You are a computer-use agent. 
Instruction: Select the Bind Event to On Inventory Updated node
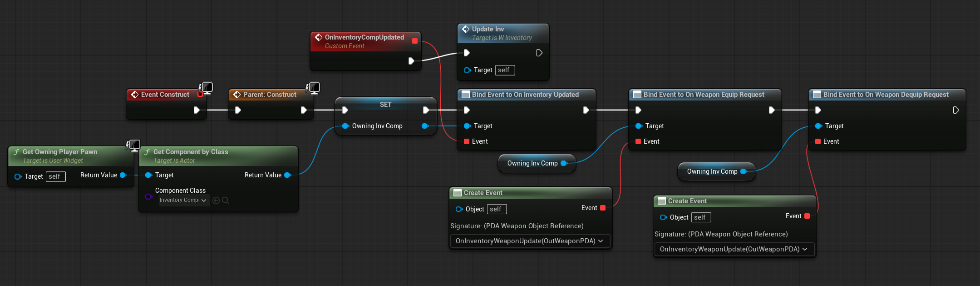click(525, 95)
